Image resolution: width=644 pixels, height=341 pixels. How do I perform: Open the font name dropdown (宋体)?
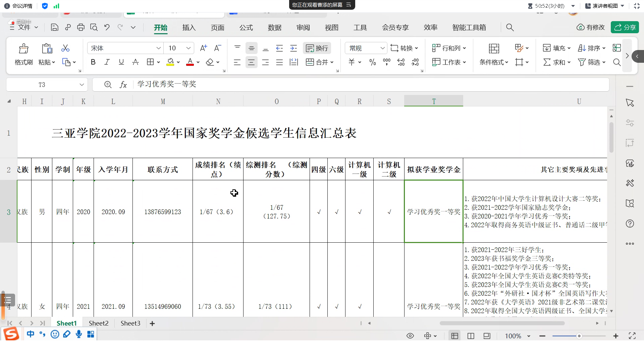click(x=159, y=48)
